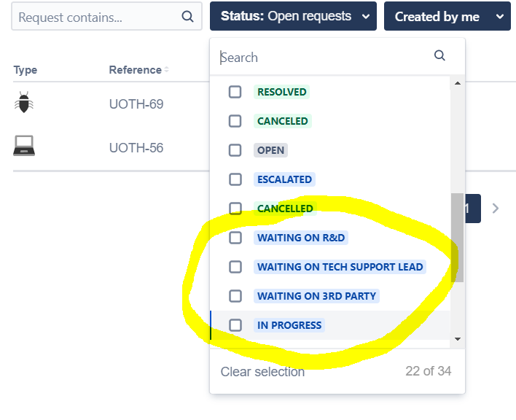516x420 pixels.
Task: Open Status: Open requests dropdown
Action: [x=293, y=16]
